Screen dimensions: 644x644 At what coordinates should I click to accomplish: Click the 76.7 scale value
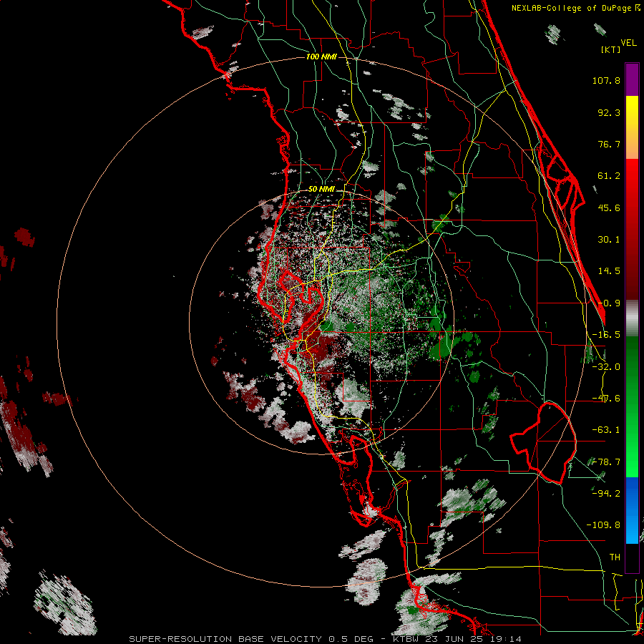coord(609,144)
